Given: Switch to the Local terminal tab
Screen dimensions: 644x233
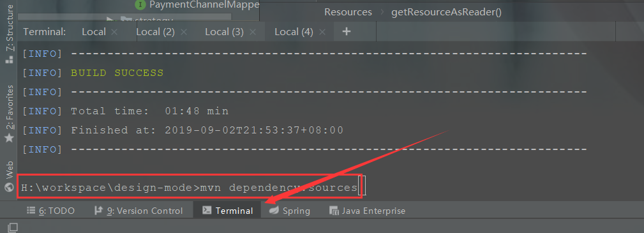Looking at the screenshot, I should tap(94, 32).
